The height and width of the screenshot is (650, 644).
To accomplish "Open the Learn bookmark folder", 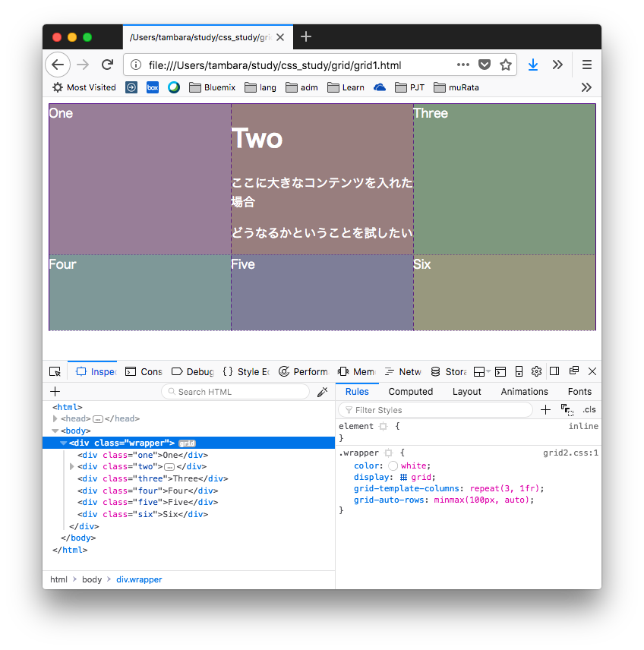I will (346, 87).
